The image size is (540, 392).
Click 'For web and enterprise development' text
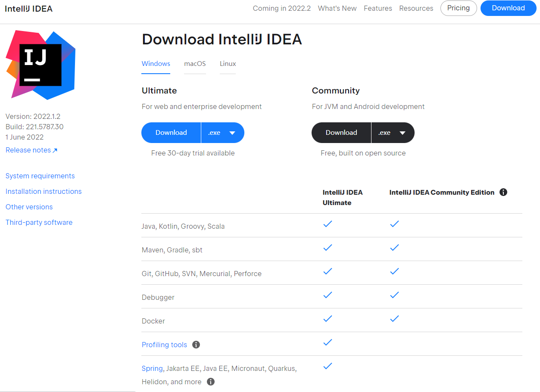coord(202,106)
